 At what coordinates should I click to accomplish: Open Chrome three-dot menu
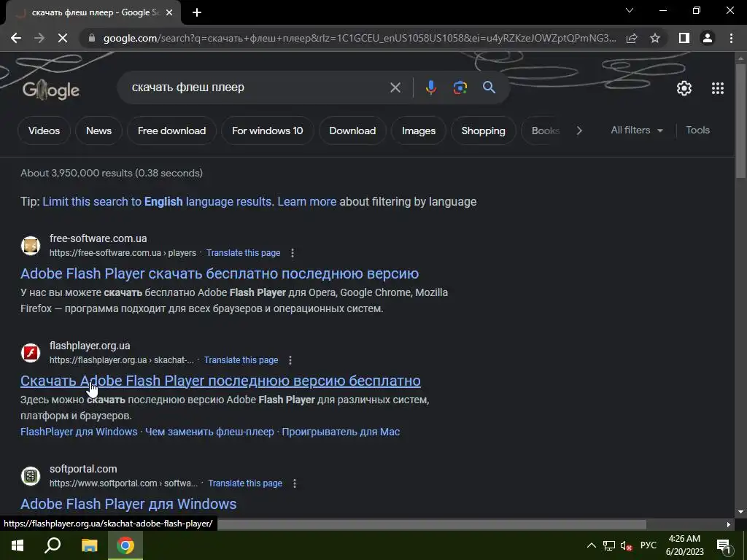point(731,38)
